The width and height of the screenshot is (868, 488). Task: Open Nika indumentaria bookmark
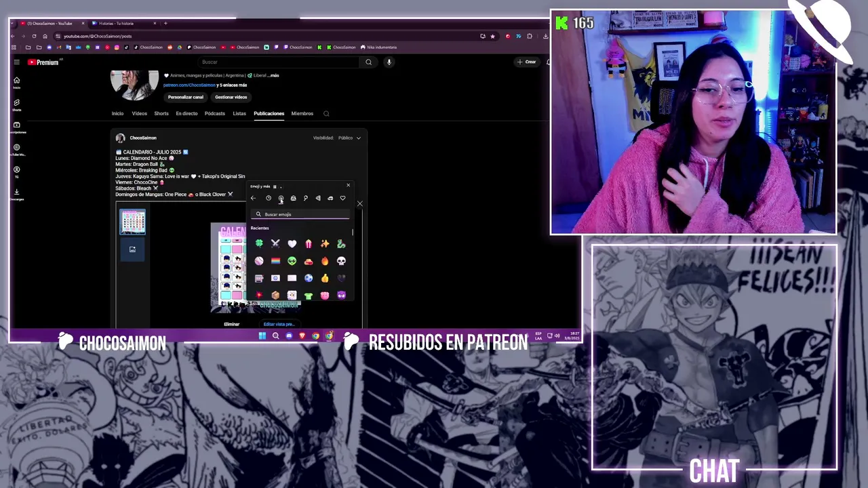379,47
